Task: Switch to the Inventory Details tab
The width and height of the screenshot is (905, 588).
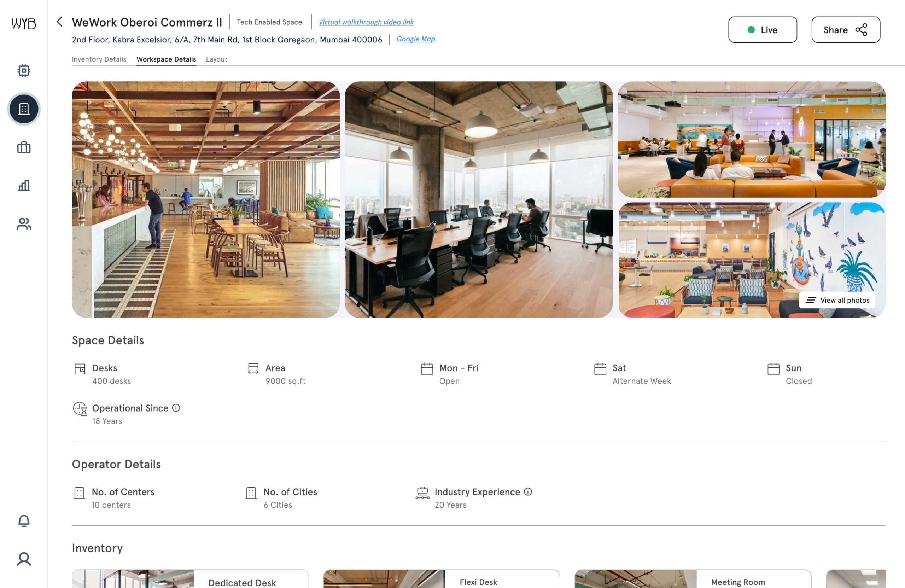Action: pyautogui.click(x=99, y=59)
